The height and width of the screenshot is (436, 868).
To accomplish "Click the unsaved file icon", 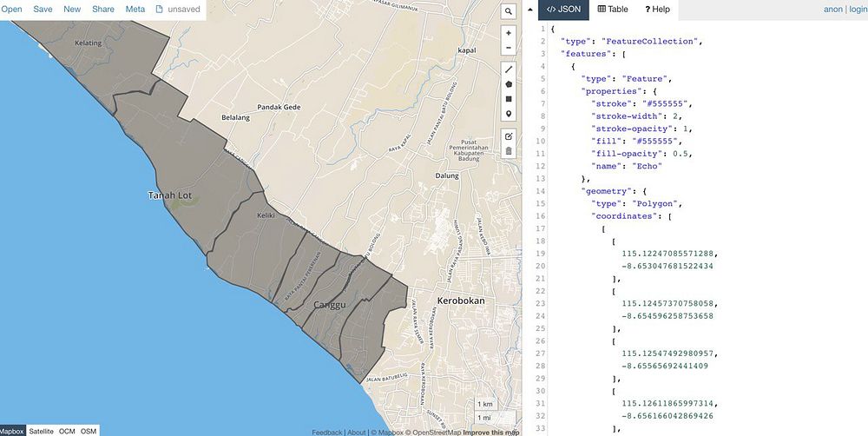I will pyautogui.click(x=160, y=10).
